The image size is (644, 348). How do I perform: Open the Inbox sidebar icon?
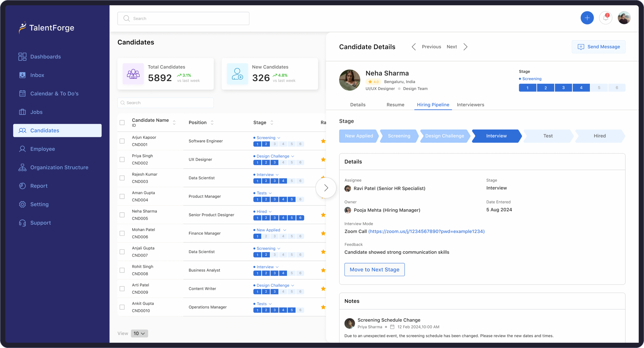[x=22, y=75]
